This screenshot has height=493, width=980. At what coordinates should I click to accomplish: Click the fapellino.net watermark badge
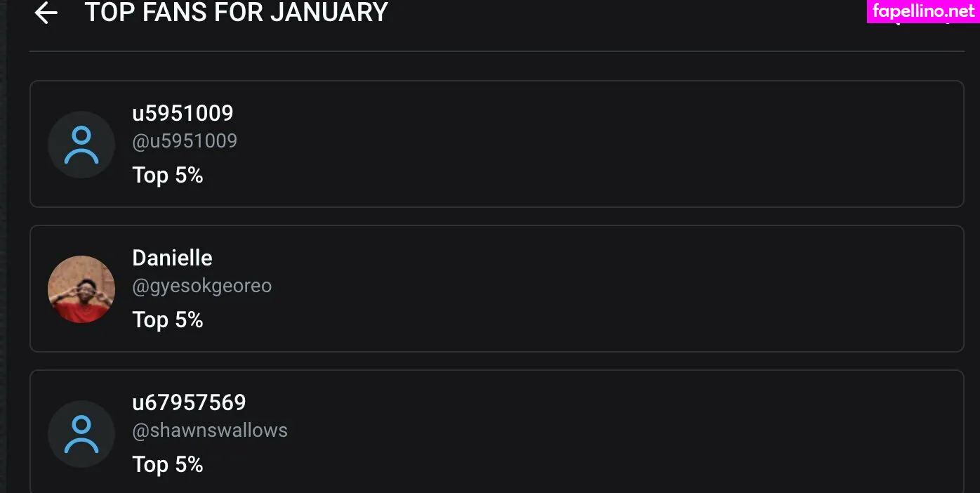pyautogui.click(x=922, y=11)
